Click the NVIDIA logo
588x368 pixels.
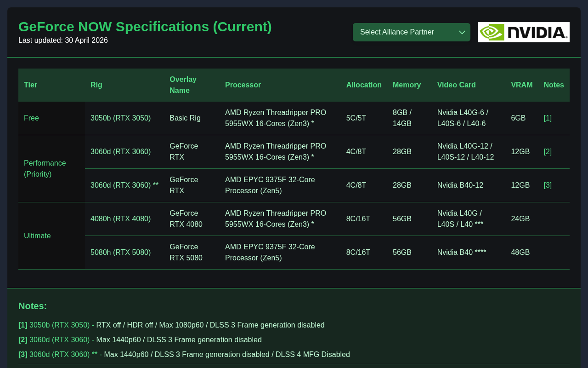(524, 32)
